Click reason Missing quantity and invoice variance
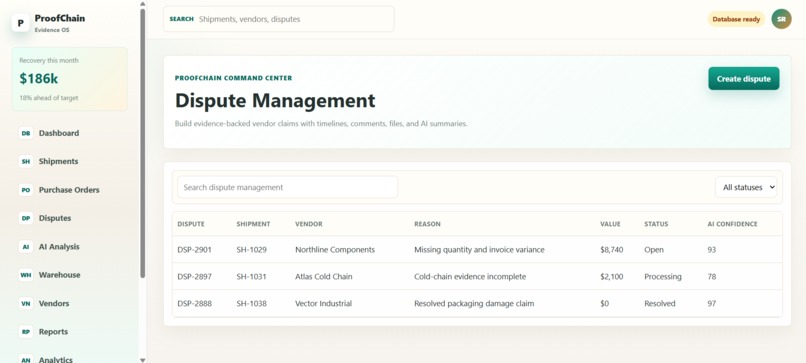The height and width of the screenshot is (363, 806). tap(479, 250)
